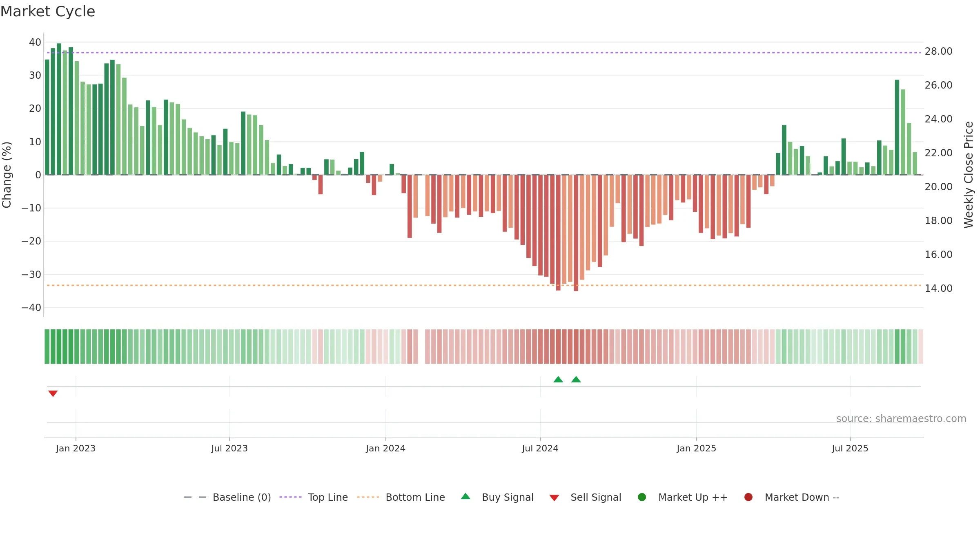
Task: Click the Jan 2023 x-axis label
Action: [76, 448]
